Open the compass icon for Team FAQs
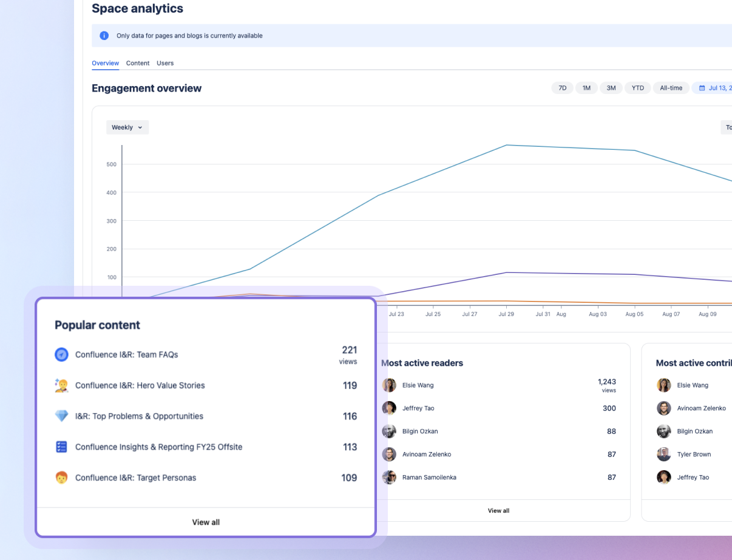 click(x=61, y=354)
